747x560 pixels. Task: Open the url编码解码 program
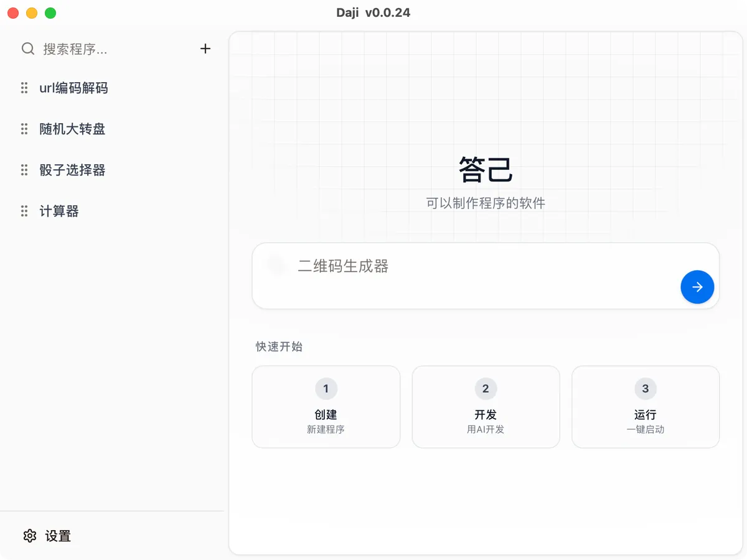coord(73,88)
